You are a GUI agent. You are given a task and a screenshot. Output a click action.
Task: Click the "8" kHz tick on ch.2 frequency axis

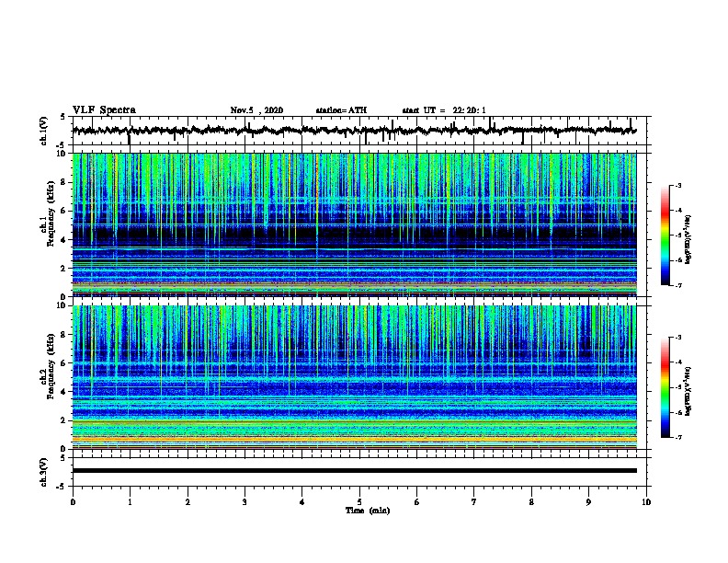pos(64,335)
